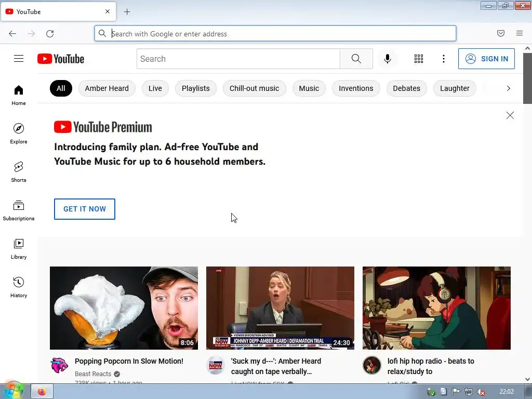532x399 pixels.
Task: Dismiss the YouTube Premium banner
Action: (510, 115)
